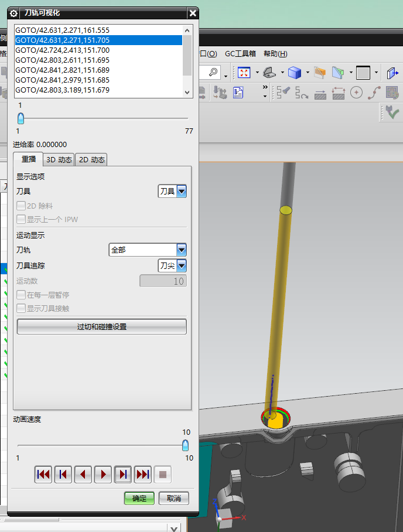Viewport: 403px width, 532px height.
Task: Select row GOTO/42.841,2.979,151.685
Action: (x=98, y=80)
